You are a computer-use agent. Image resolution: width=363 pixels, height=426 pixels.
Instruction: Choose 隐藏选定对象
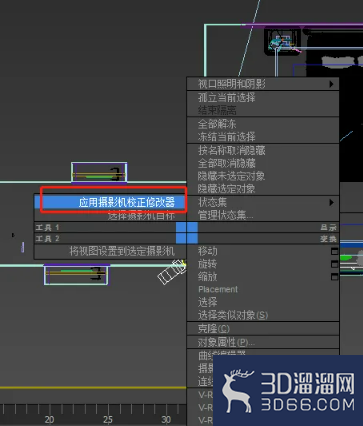pyautogui.click(x=263, y=189)
